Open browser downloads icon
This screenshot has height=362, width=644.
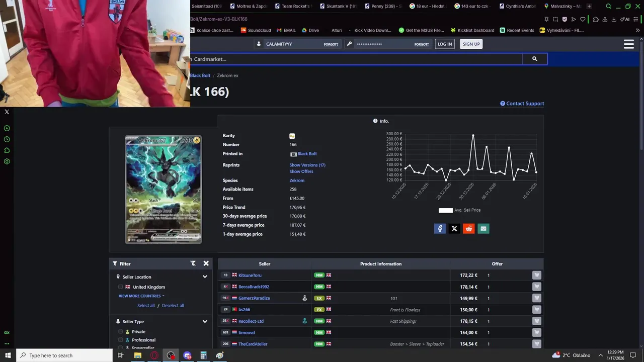pos(614,19)
